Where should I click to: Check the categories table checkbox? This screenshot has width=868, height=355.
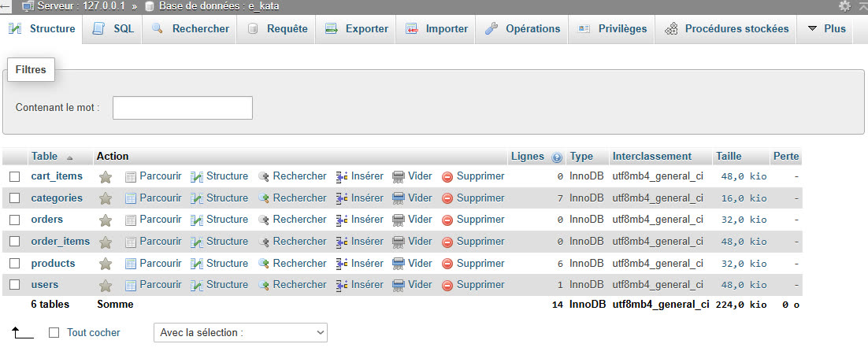click(15, 198)
